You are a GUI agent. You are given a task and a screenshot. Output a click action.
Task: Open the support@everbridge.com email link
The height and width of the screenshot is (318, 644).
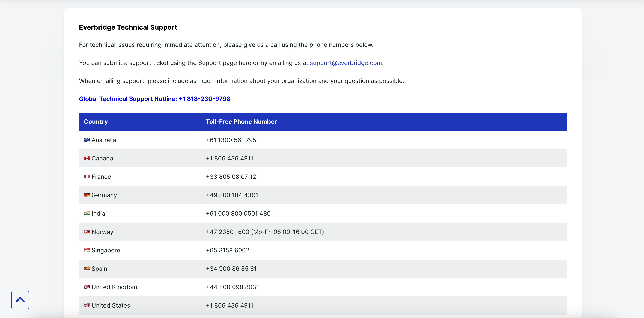click(x=346, y=63)
